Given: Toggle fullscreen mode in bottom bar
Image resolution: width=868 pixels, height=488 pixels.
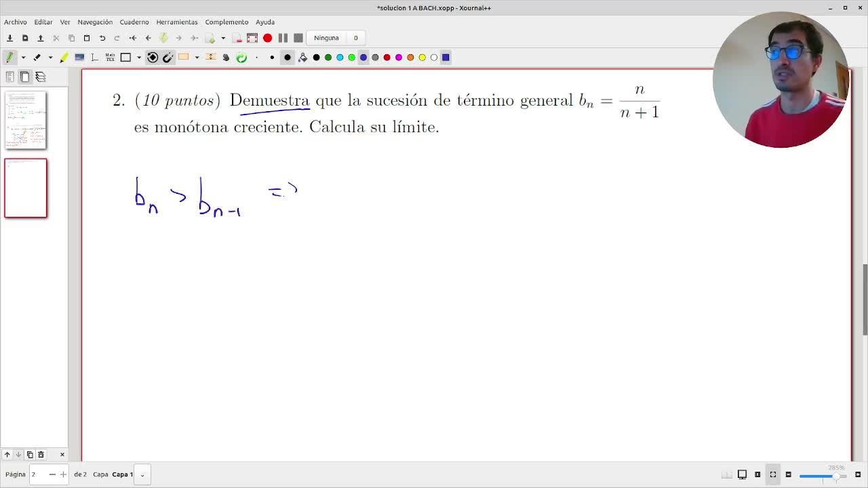Looking at the screenshot, I should (772, 474).
